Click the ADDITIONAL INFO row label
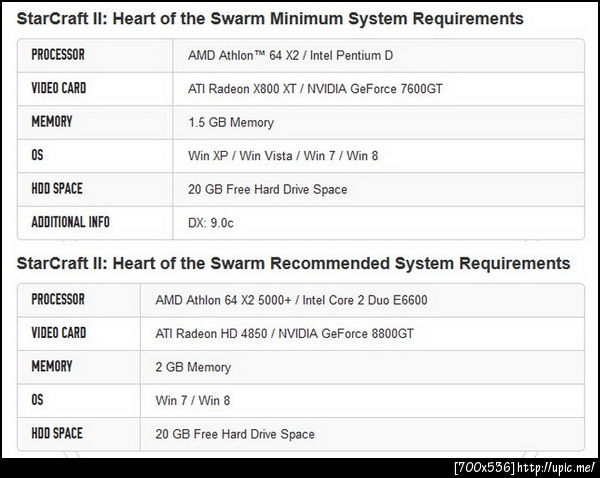600x478 pixels. click(x=71, y=222)
